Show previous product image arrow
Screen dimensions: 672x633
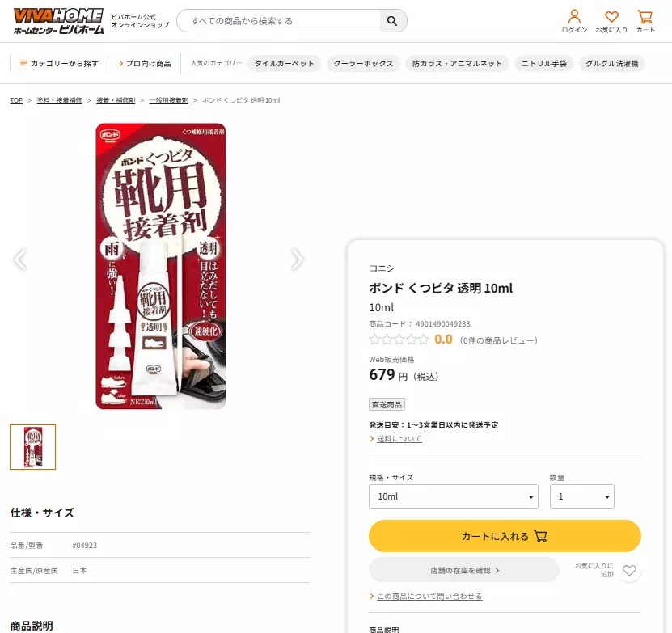[x=20, y=260]
